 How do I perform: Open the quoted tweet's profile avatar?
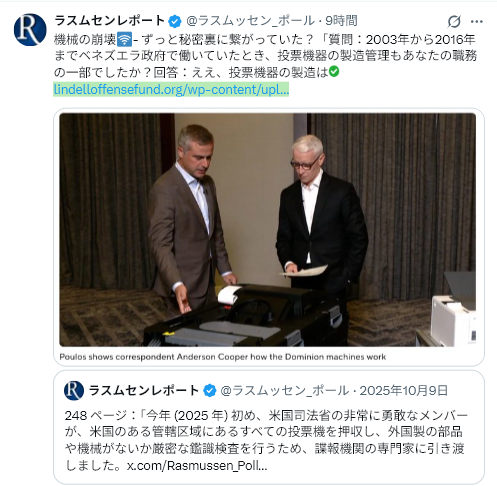[74, 390]
